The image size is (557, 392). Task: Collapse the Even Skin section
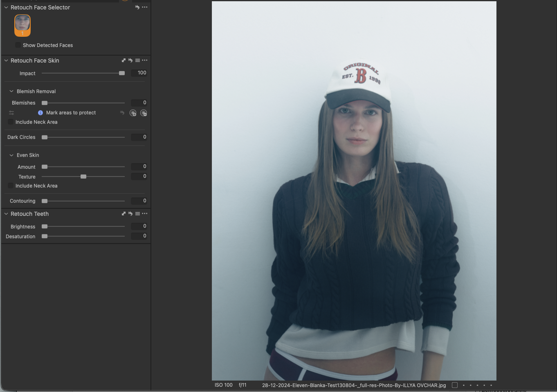click(11, 155)
